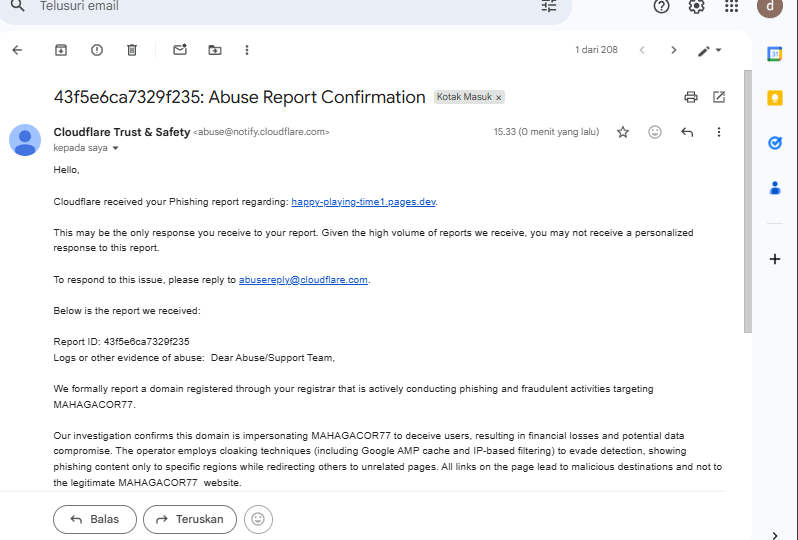
Task: Open Contacts side panel
Action: (775, 188)
